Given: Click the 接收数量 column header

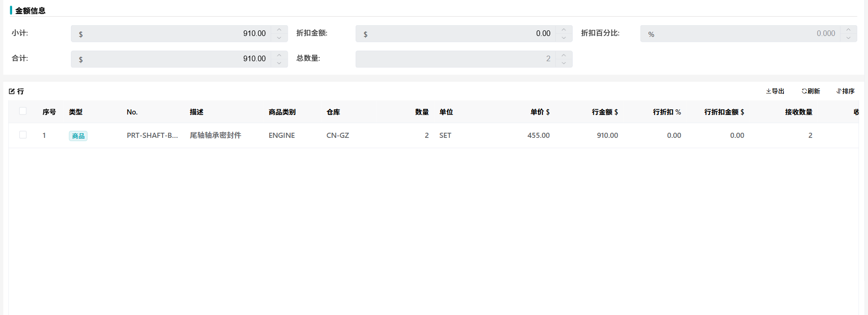Looking at the screenshot, I should pos(798,112).
